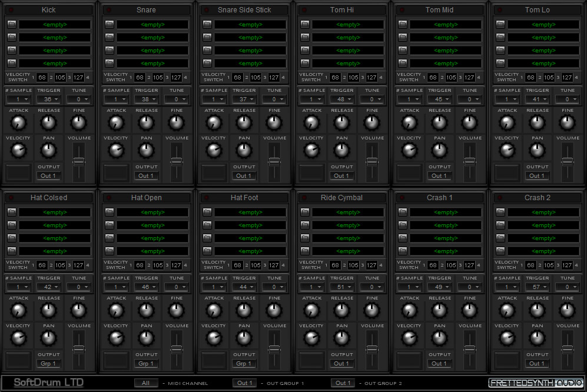Open the MIDI Channel selector showing All

coord(146,383)
